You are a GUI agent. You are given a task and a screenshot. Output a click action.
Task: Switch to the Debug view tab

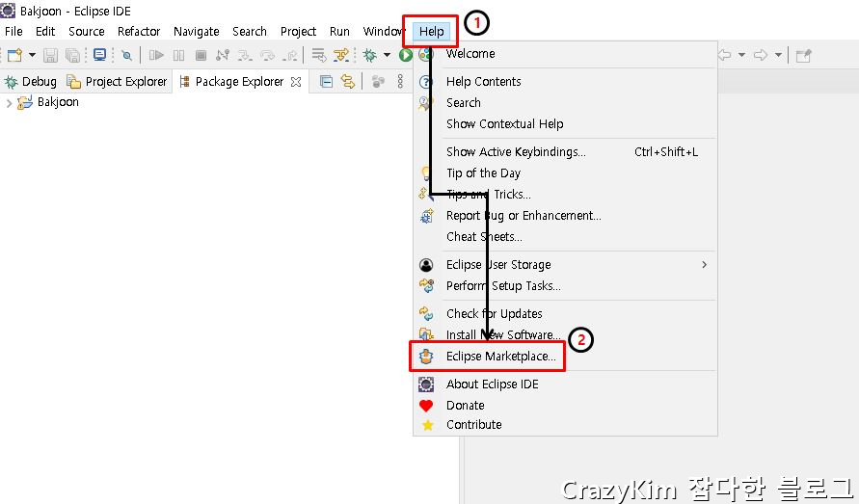click(x=31, y=82)
